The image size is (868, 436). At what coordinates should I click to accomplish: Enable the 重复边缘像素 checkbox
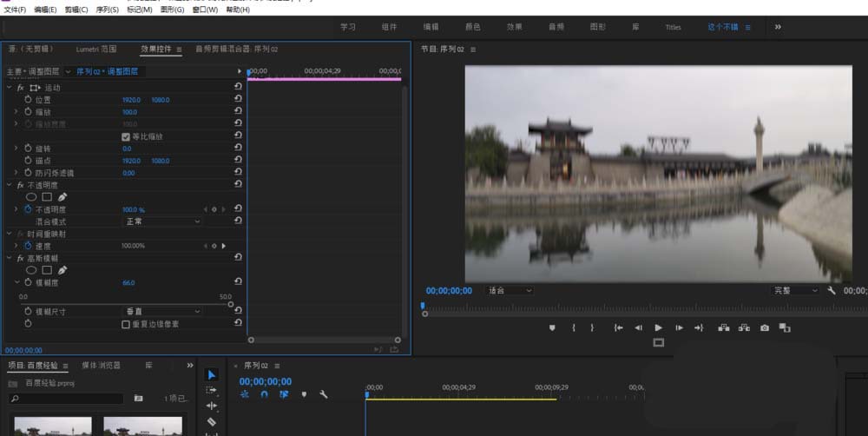[x=126, y=323]
